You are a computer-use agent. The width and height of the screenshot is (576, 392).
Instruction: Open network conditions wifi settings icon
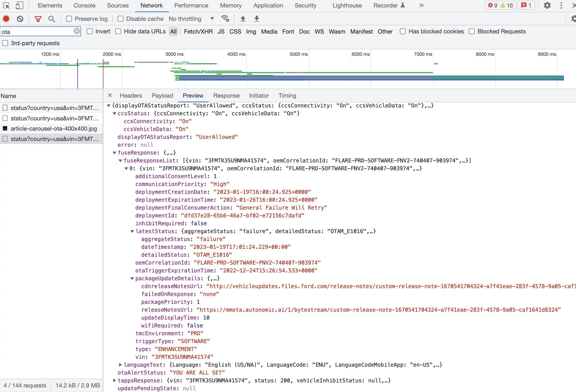coord(225,19)
